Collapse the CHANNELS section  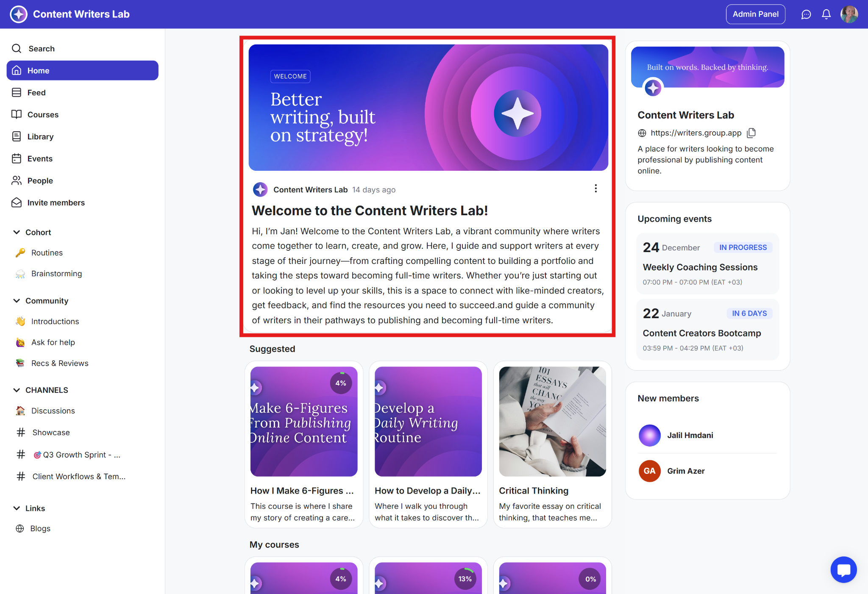pos(17,390)
